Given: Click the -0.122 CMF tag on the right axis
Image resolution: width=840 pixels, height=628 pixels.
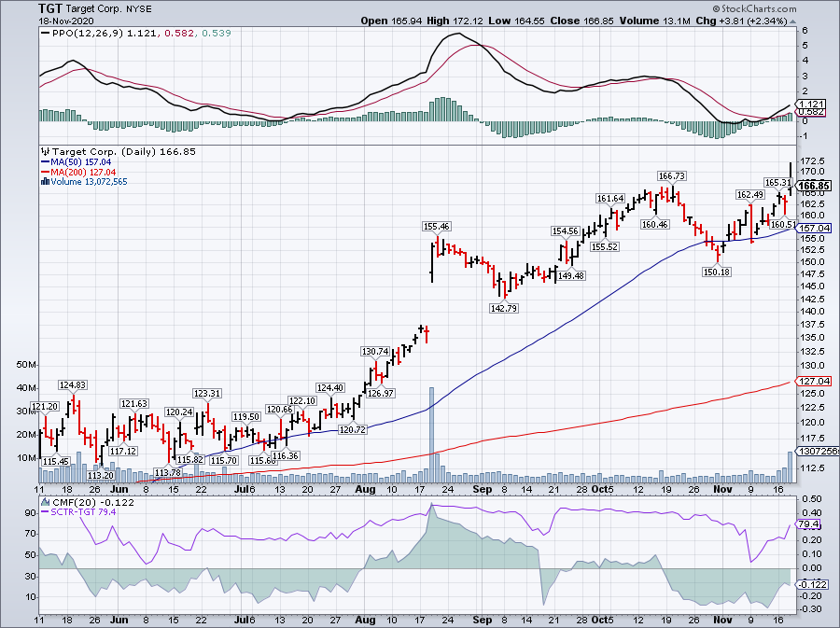Looking at the screenshot, I should (813, 585).
